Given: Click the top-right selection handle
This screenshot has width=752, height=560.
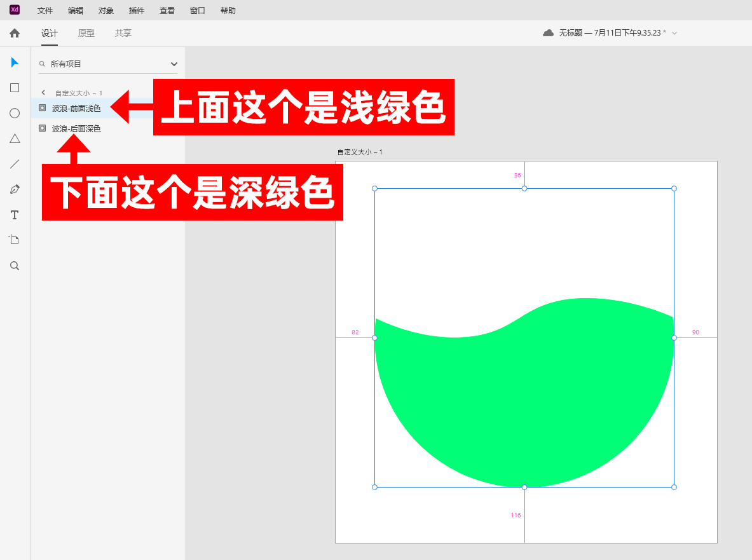Looking at the screenshot, I should [674, 188].
